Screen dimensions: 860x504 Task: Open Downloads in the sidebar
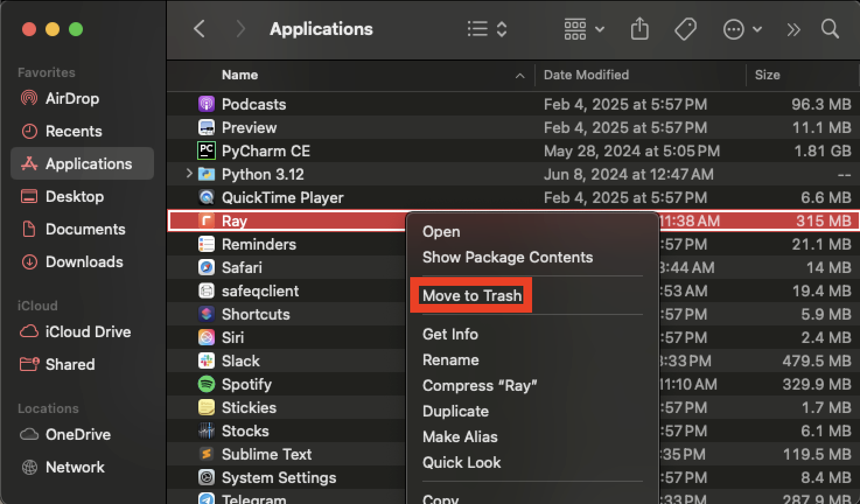[82, 261]
